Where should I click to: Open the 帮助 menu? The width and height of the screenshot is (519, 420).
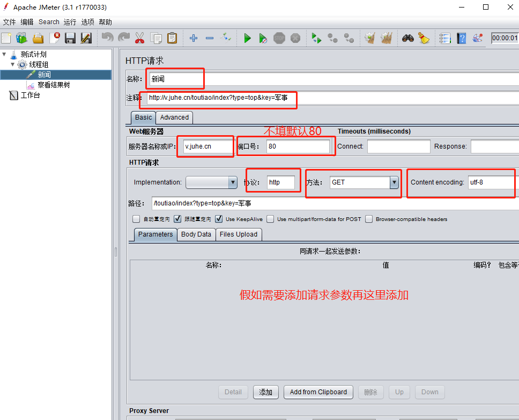[x=105, y=22]
